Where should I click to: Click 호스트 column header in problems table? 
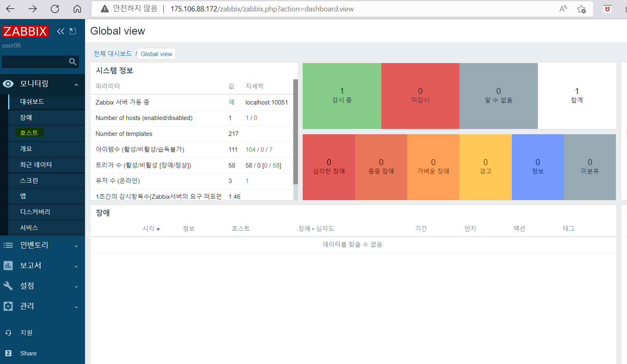click(241, 229)
